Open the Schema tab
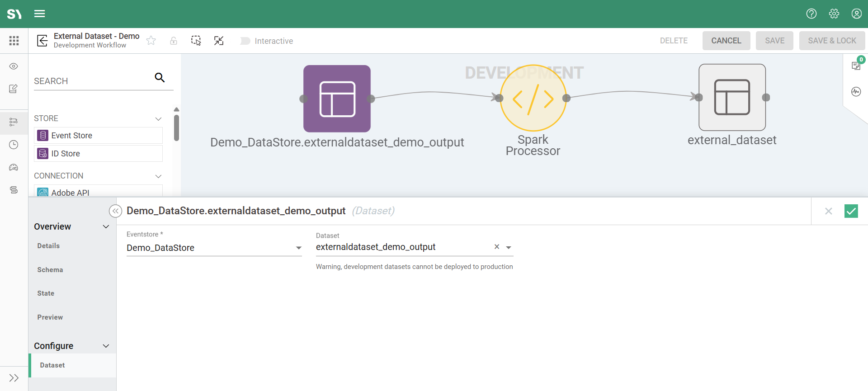Image resolution: width=868 pixels, height=391 pixels. (x=50, y=270)
